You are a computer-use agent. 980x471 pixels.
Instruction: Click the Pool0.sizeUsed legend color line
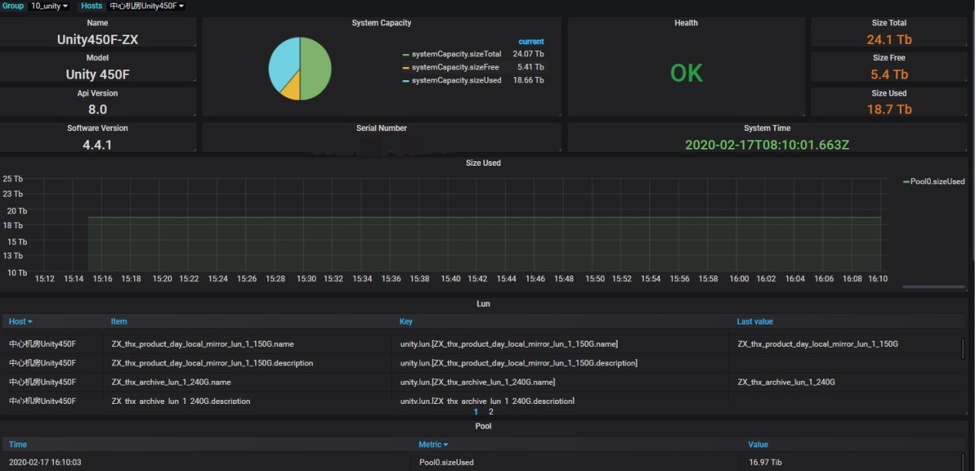click(906, 182)
